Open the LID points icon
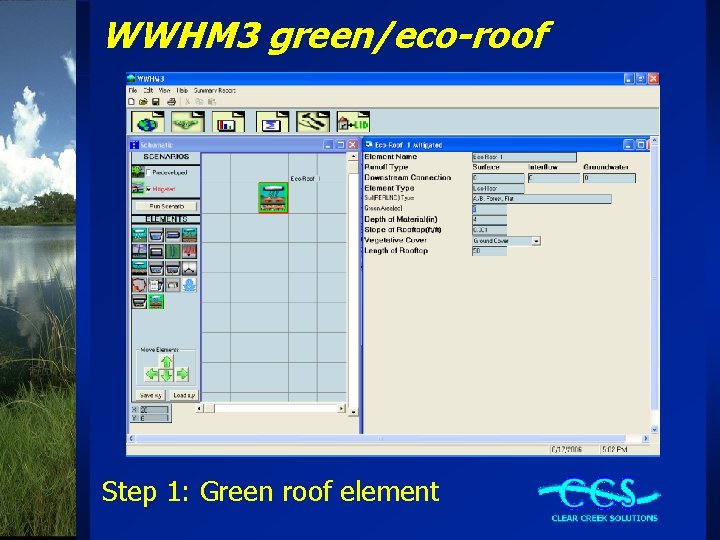Viewport: 720px width, 540px height. 353,122
